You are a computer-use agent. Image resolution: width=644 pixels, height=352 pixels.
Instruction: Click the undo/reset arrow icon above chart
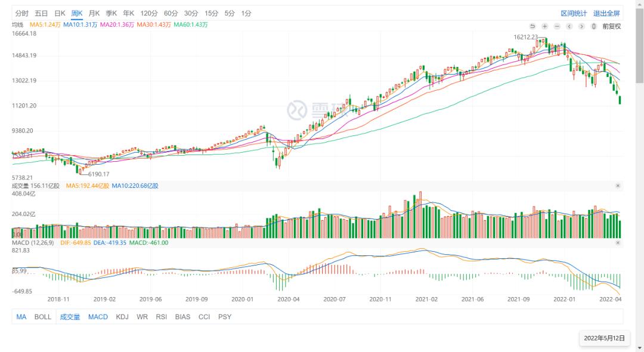532,26
